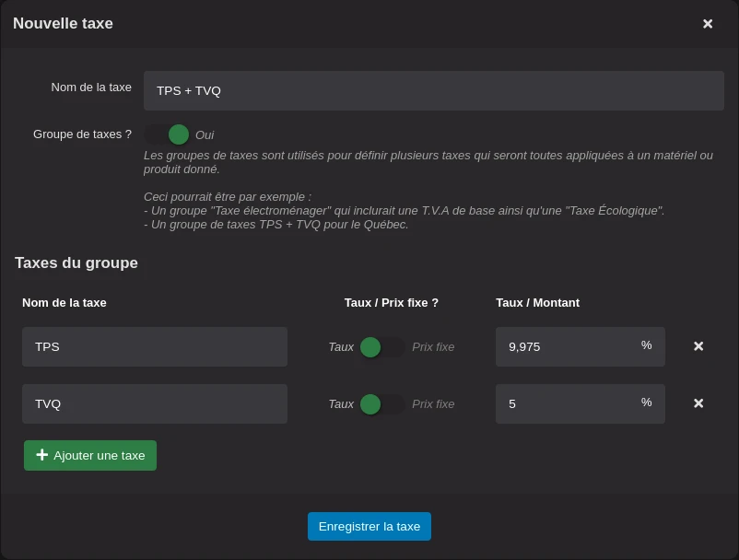
Task: Click the percent symbol in the TVQ row
Action: tap(646, 402)
